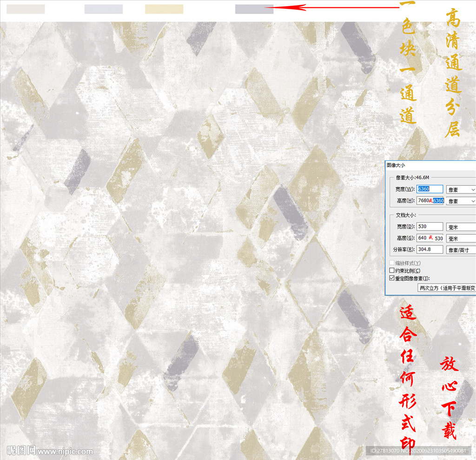Open the 毫米 unit dropdown for document height
The image size is (476, 460).
coord(461,239)
